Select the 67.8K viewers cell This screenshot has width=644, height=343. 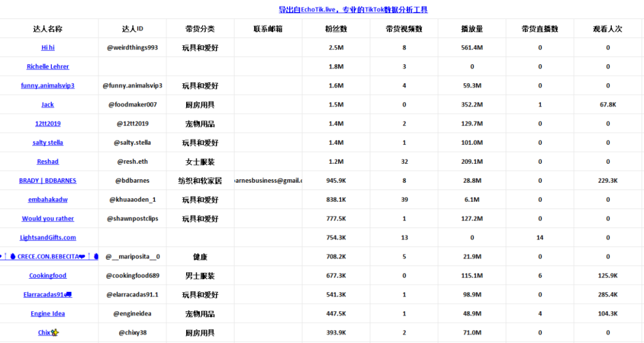(608, 105)
